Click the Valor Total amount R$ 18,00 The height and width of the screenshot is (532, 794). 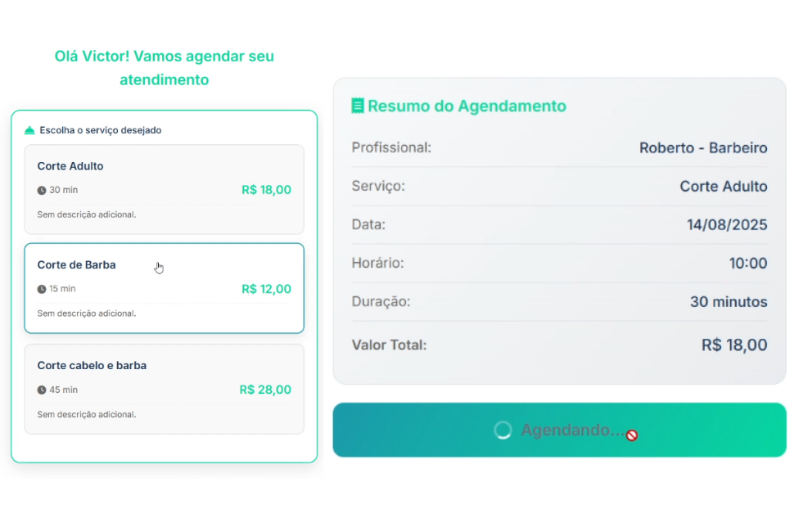[734, 345]
